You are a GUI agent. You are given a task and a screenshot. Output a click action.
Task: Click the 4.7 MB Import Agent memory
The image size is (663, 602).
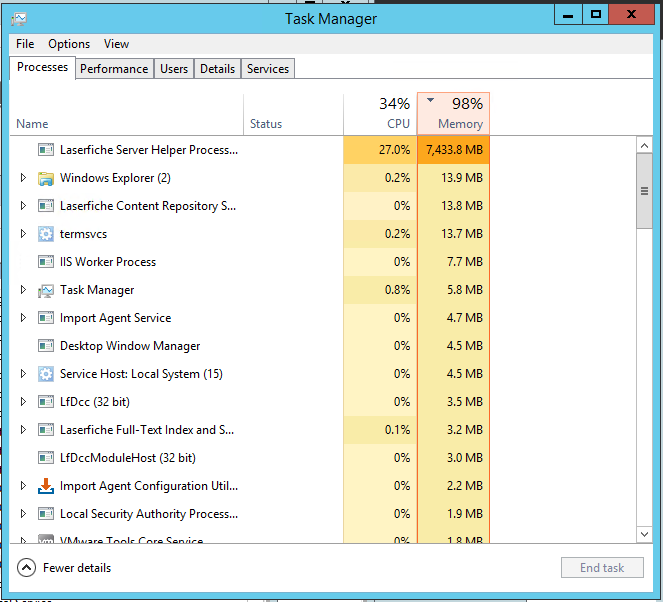[x=465, y=318]
